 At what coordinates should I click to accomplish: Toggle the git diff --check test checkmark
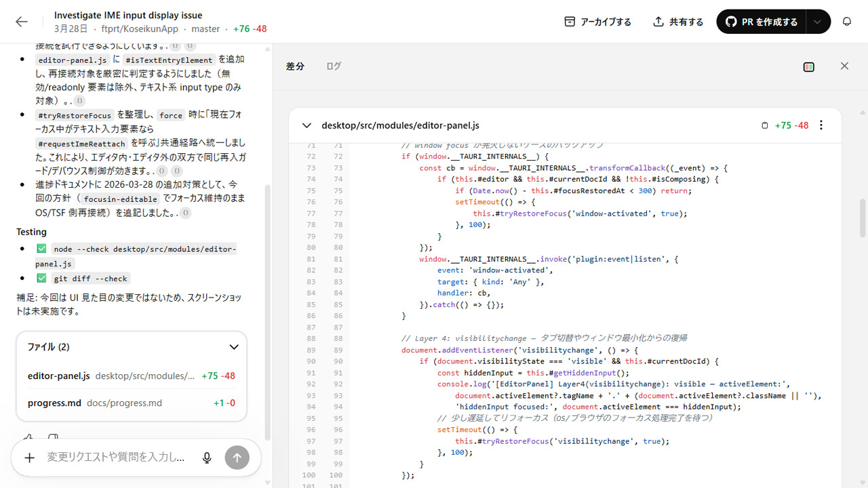click(41, 278)
